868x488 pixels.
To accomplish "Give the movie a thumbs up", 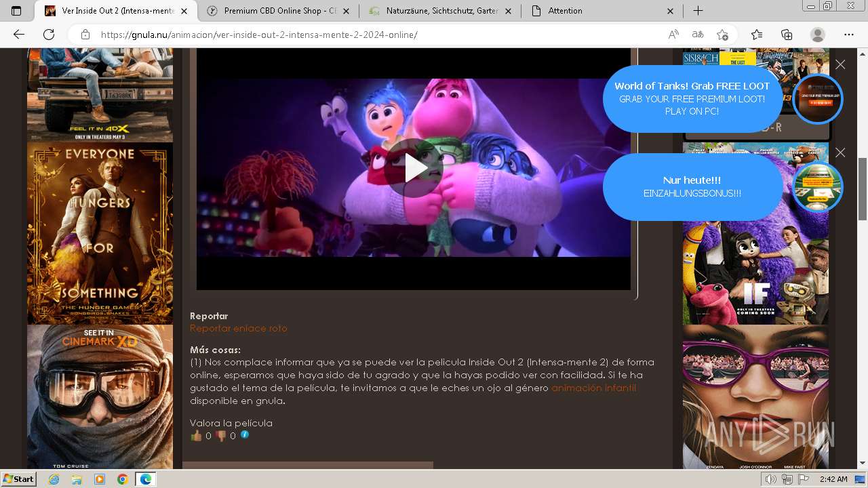I will [x=197, y=436].
